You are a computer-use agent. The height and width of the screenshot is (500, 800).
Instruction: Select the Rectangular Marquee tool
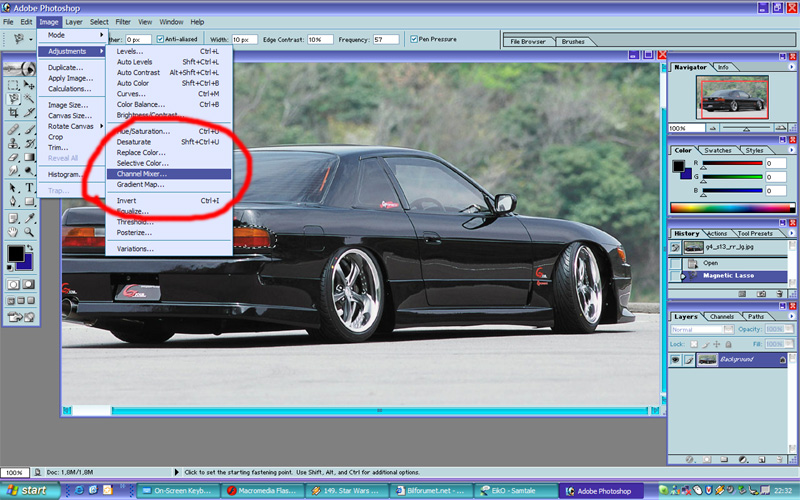(13, 85)
